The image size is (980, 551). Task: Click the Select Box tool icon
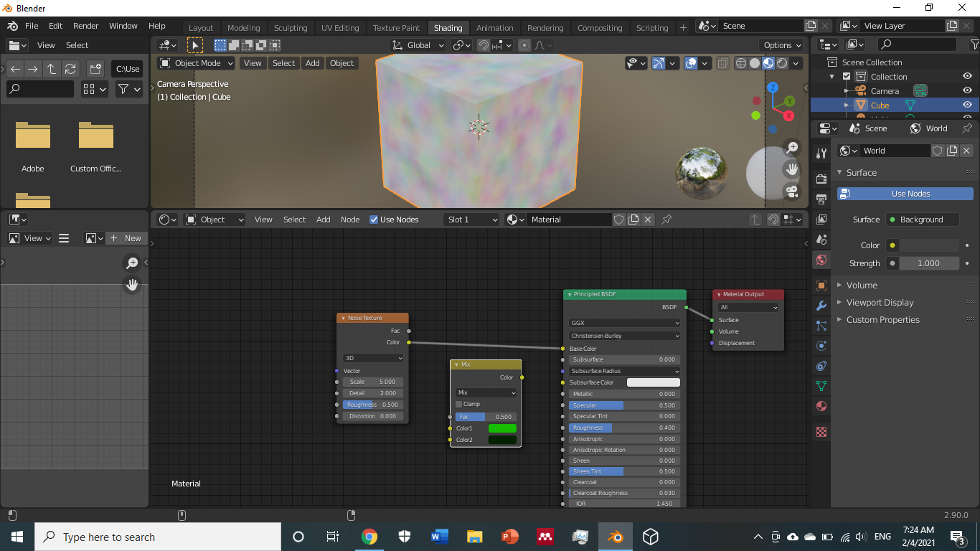click(194, 45)
